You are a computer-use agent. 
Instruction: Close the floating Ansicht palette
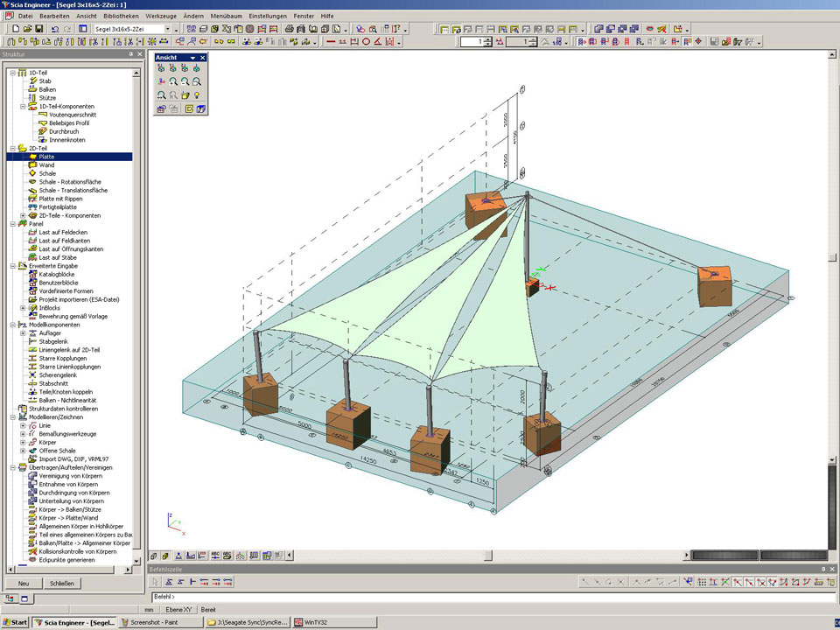click(202, 58)
